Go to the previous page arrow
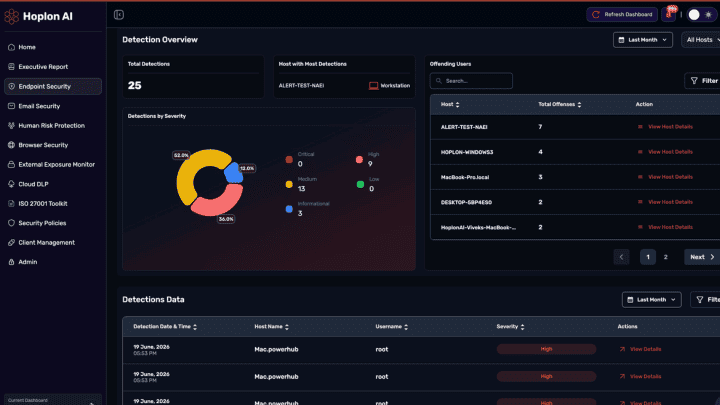The height and width of the screenshot is (405, 720). point(621,257)
